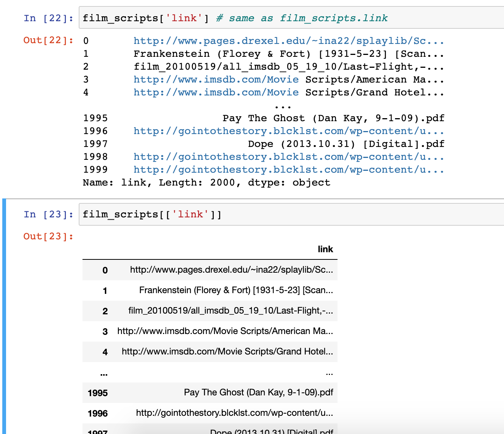Select the Out[23]: prompt label
This screenshot has width=504, height=434.
point(49,236)
